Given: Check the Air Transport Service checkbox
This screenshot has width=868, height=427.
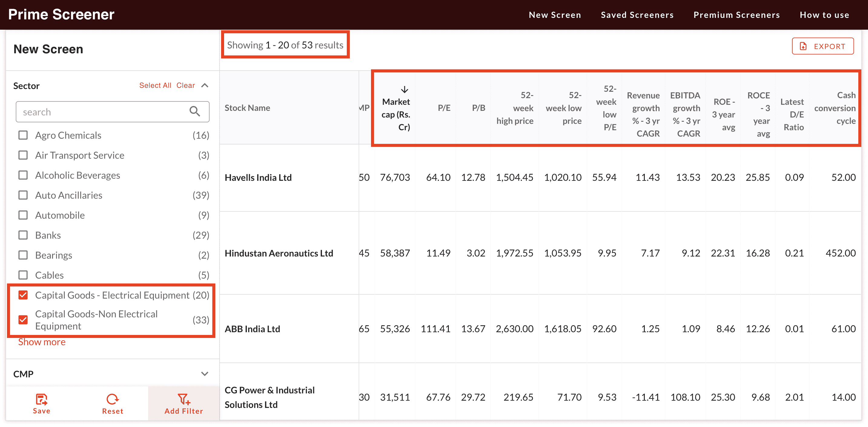Looking at the screenshot, I should 23,155.
